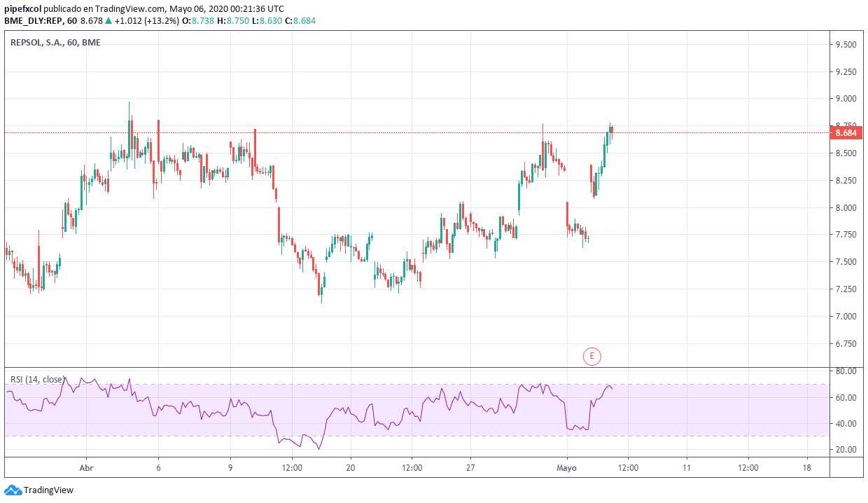The height and width of the screenshot is (503, 868).
Task: Click the '9' date axis label
Action: [x=230, y=467]
